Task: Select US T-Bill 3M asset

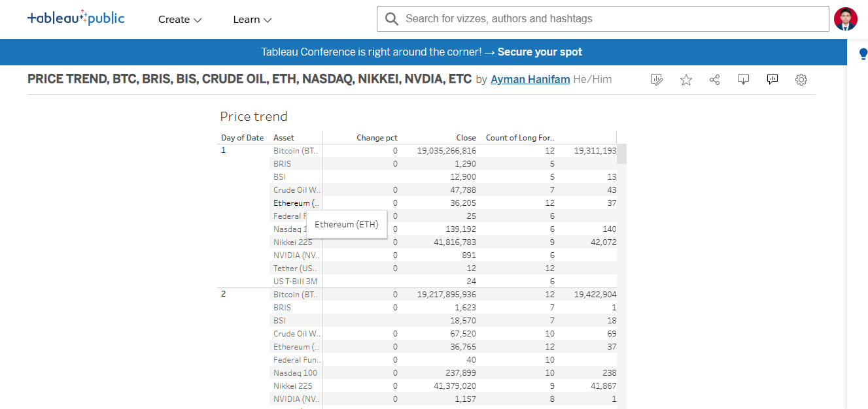Action: point(296,282)
